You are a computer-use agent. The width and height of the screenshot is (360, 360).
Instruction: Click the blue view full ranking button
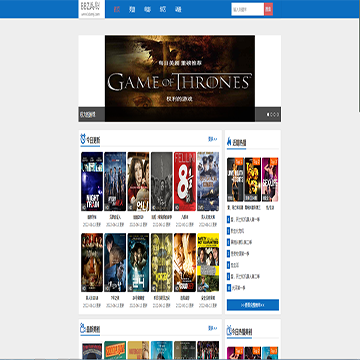(x=253, y=305)
